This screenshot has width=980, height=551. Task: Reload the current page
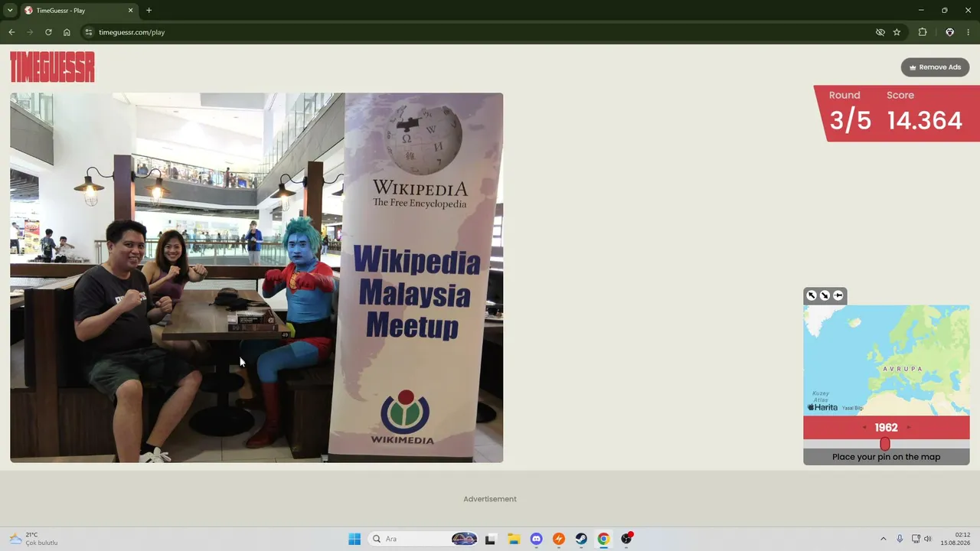pyautogui.click(x=48, y=32)
